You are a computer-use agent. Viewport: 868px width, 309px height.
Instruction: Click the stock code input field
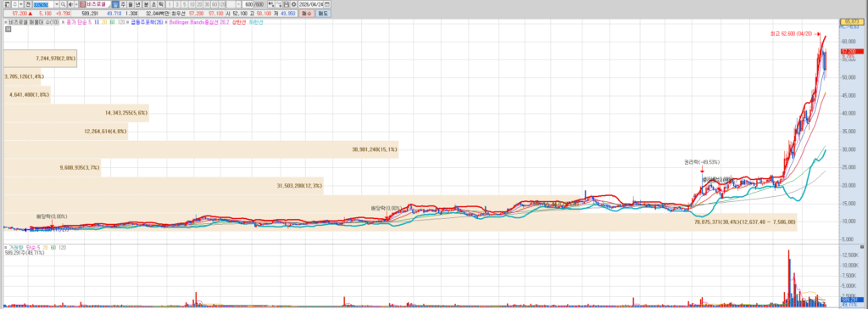pos(44,4)
